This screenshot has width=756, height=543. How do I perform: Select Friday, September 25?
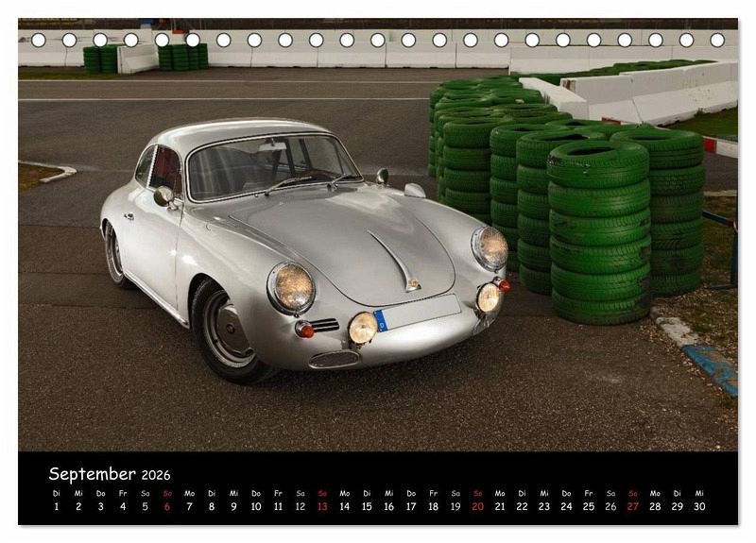pyautogui.click(x=589, y=506)
